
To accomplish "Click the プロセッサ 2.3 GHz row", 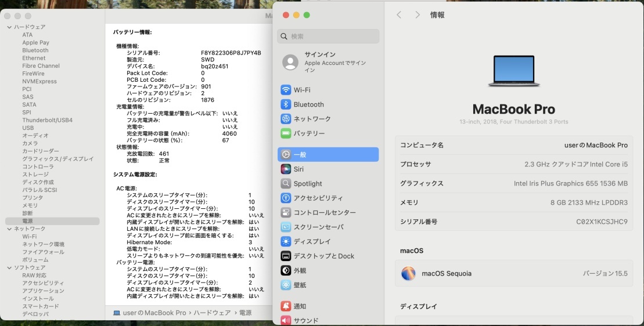I will (514, 164).
